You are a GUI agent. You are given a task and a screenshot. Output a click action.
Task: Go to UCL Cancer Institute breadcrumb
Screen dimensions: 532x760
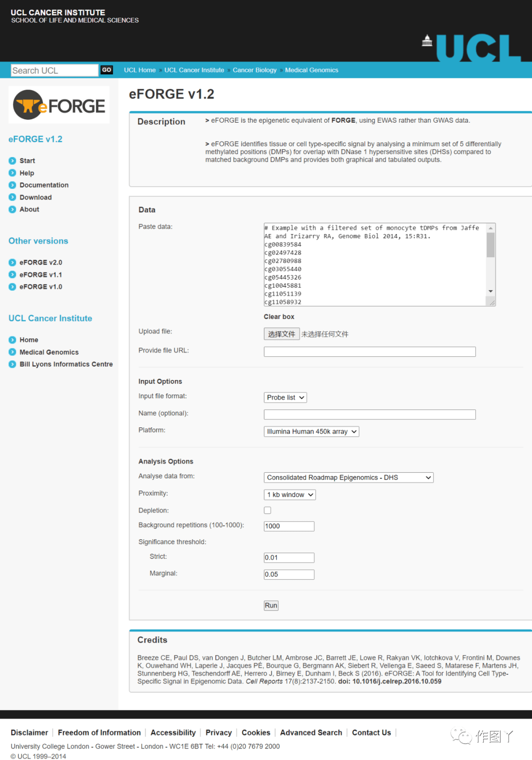pos(194,70)
